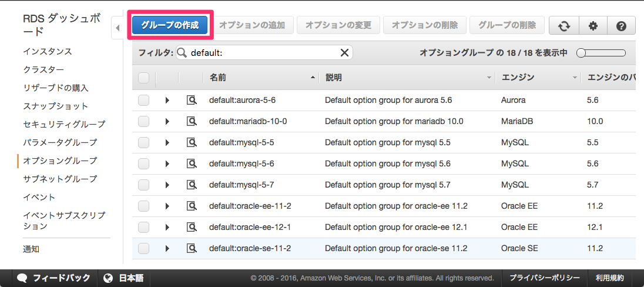Check the box for default:oracle-ee-11-2
Screen dimensions: 644x287
(x=143, y=206)
